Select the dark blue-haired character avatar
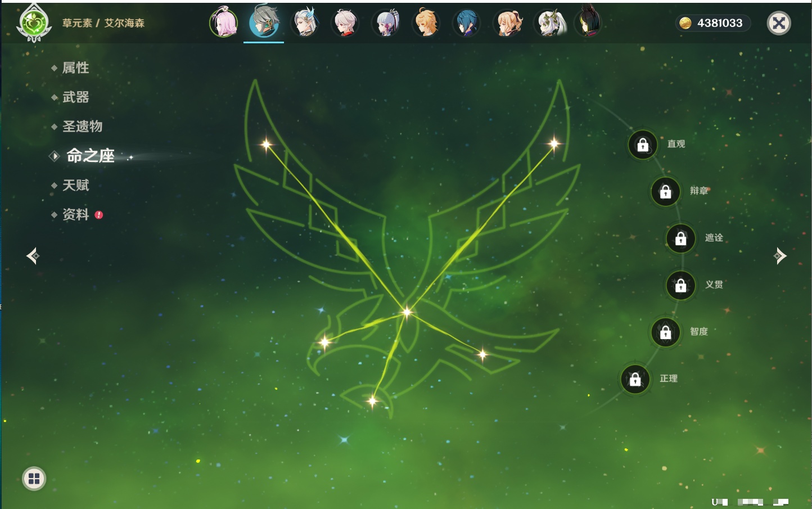This screenshot has height=509, width=812. pos(466,23)
